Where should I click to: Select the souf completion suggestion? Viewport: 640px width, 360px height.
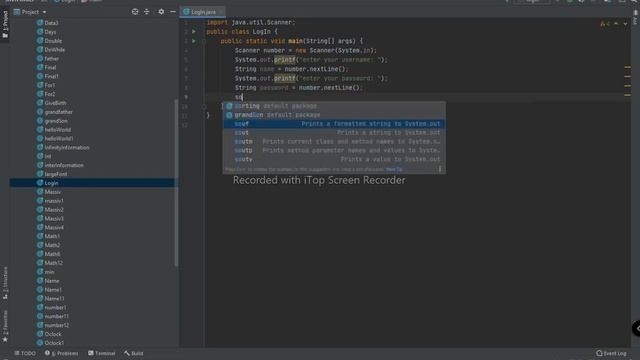click(334, 124)
